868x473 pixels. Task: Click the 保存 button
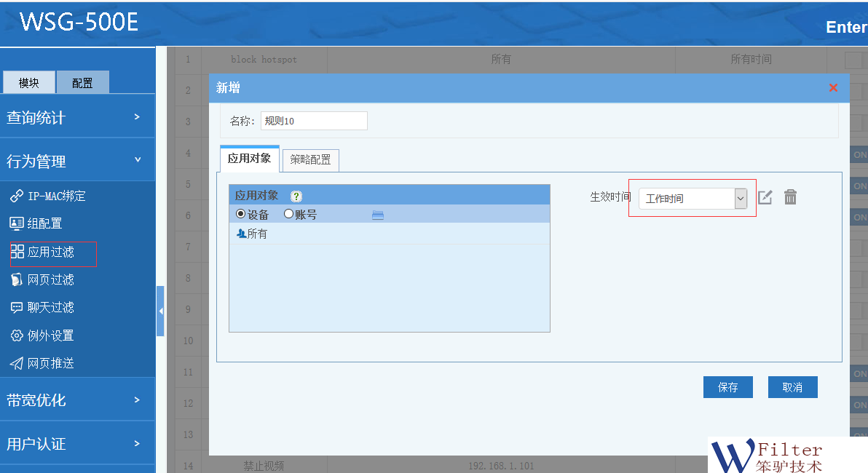727,387
